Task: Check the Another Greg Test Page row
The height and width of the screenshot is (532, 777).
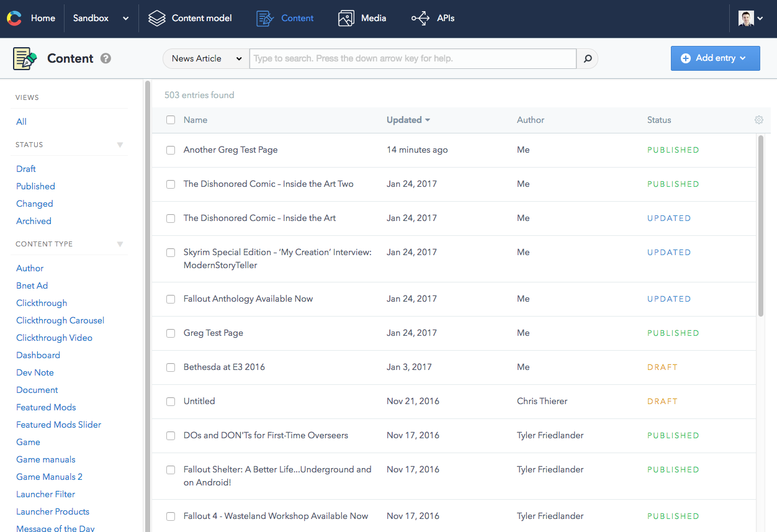Action: click(171, 150)
